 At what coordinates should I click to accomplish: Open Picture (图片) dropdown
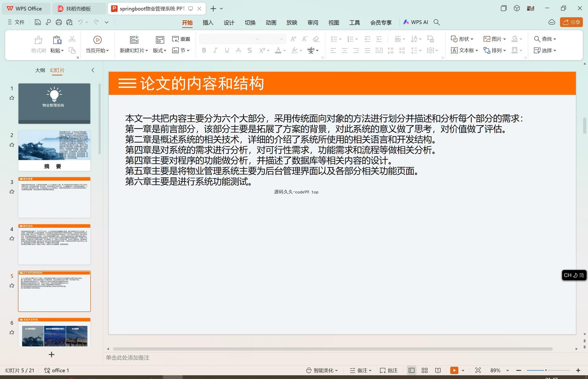(x=495, y=39)
